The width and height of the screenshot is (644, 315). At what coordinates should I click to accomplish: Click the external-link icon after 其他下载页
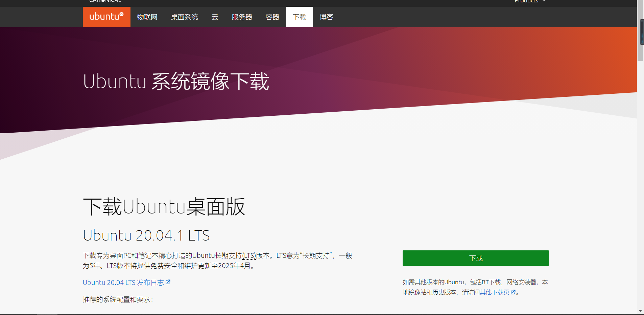coord(513,292)
